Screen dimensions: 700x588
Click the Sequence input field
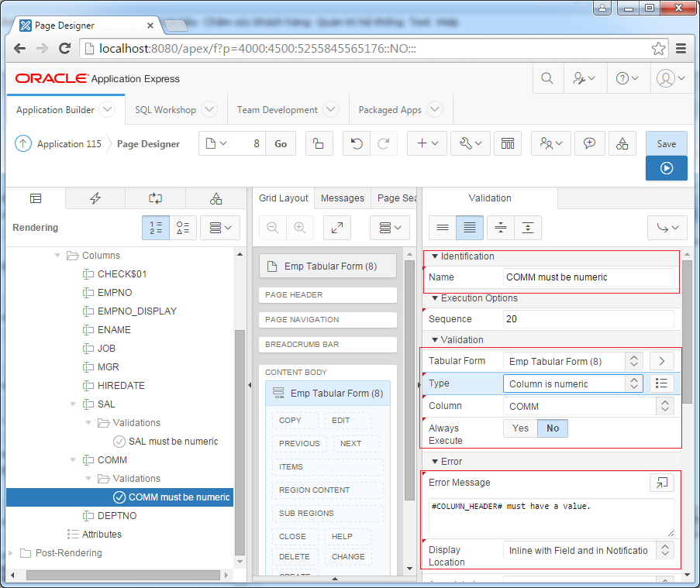[x=588, y=319]
